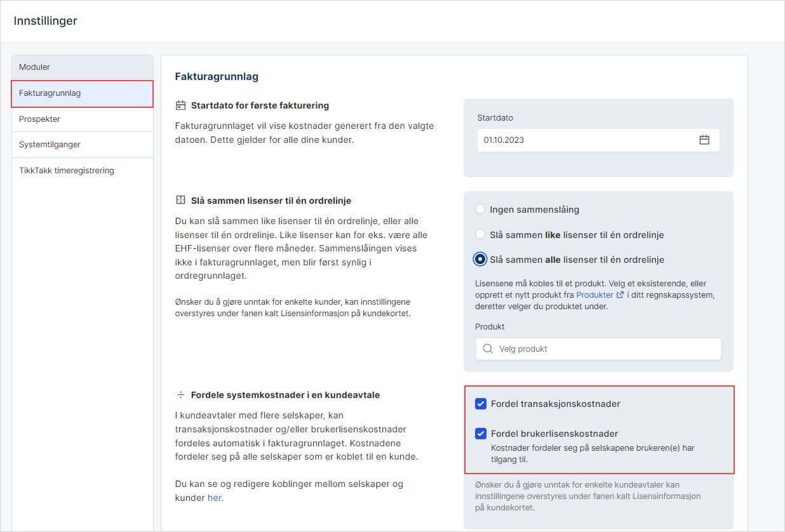Select the Ingen sammenslåing option
785x532 pixels.
pyautogui.click(x=480, y=209)
